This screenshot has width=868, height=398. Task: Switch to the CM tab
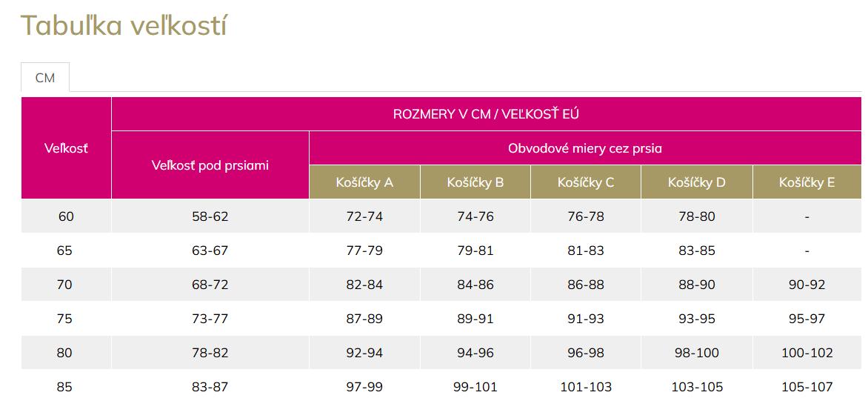tap(45, 77)
